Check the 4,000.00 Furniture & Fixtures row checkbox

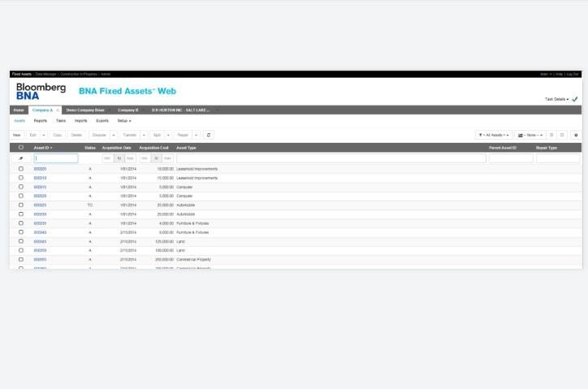(x=21, y=223)
